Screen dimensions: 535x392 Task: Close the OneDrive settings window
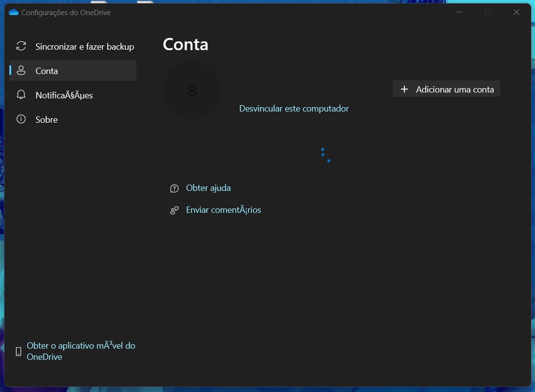pyautogui.click(x=516, y=12)
